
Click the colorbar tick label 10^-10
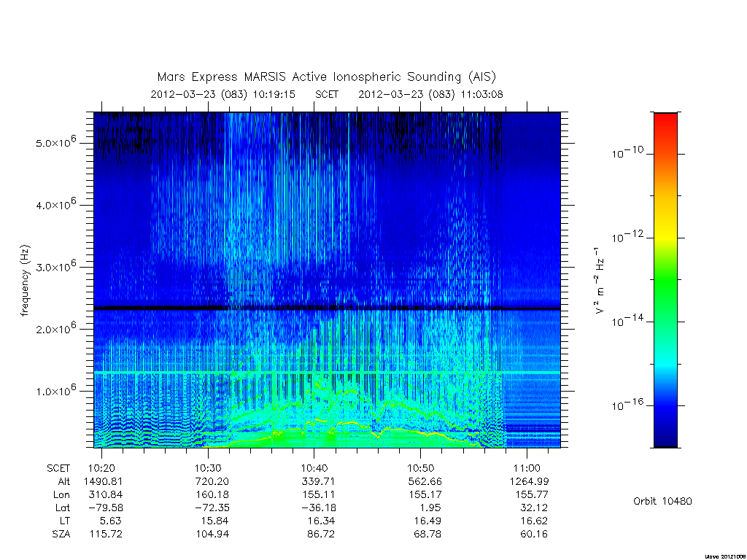[x=627, y=152]
